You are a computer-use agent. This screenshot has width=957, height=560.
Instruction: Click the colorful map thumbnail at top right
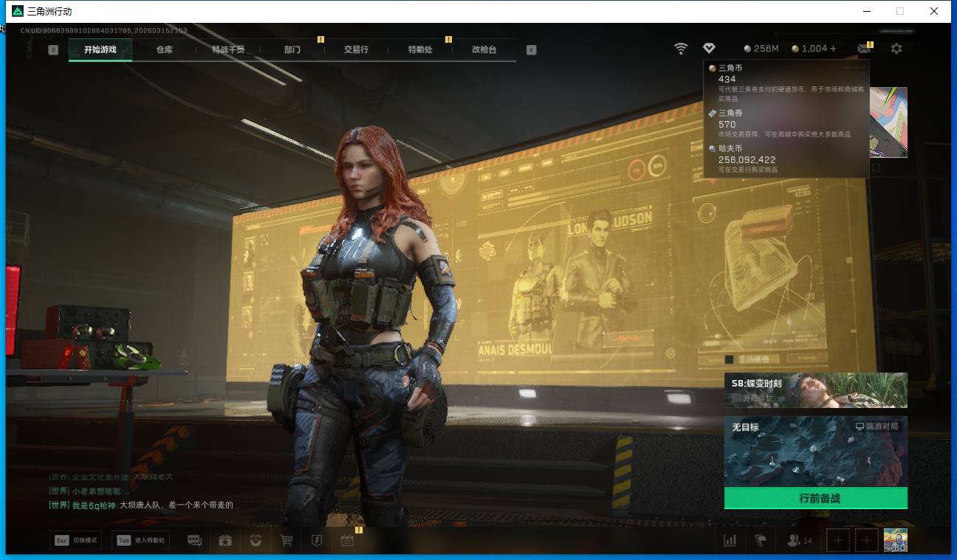pos(888,122)
